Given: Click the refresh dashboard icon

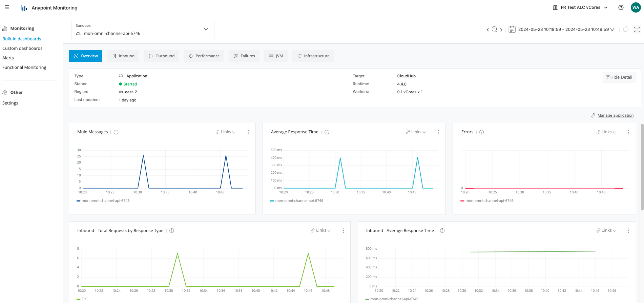Looking at the screenshot, I should pyautogui.click(x=626, y=30).
